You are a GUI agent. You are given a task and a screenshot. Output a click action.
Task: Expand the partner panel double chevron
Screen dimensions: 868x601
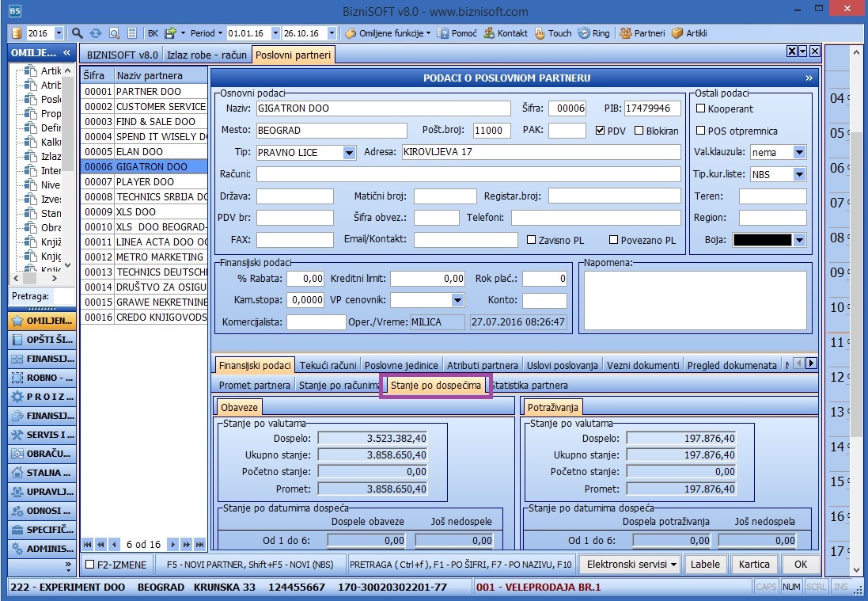pyautogui.click(x=809, y=78)
